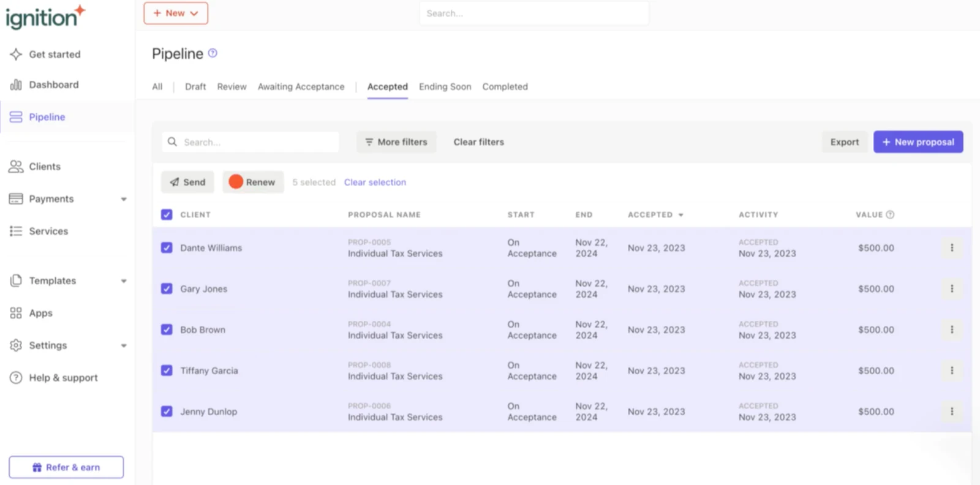Expand the Templates submenu arrow
Image resolution: width=980 pixels, height=485 pixels.
[124, 281]
